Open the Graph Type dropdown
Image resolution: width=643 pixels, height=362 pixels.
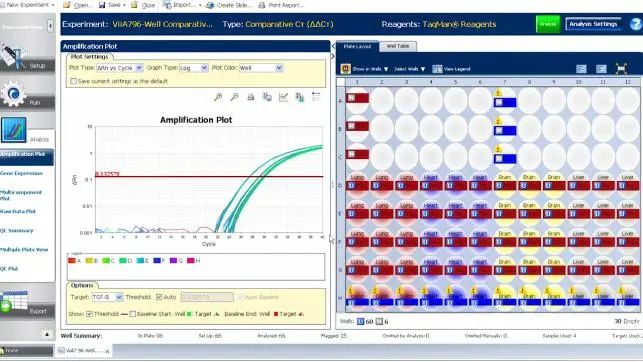[194, 68]
